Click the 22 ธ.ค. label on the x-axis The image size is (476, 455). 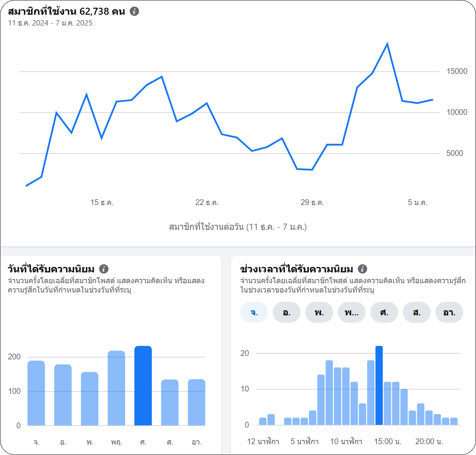[x=207, y=202]
